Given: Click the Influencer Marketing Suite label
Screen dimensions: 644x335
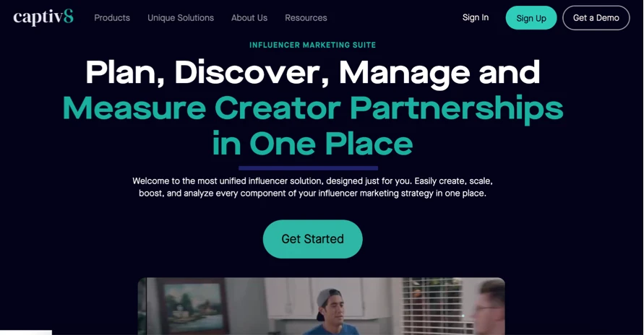Looking at the screenshot, I should (x=312, y=45).
